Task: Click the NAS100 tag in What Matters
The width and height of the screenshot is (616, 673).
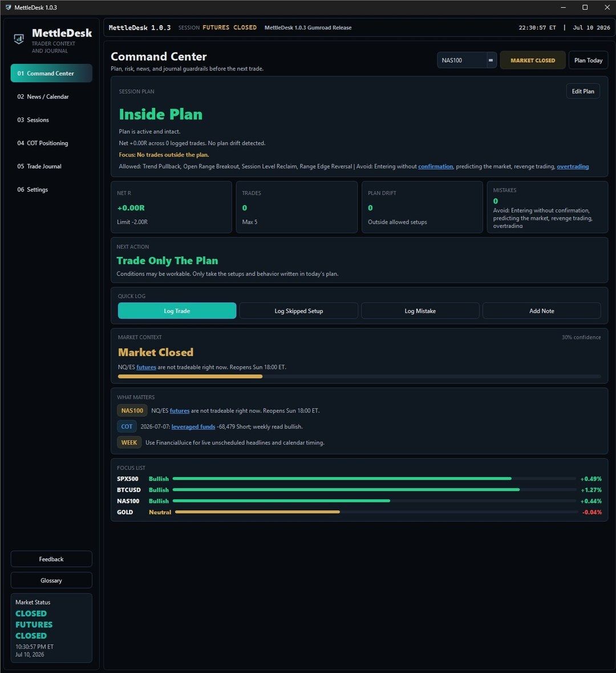Action: (132, 411)
